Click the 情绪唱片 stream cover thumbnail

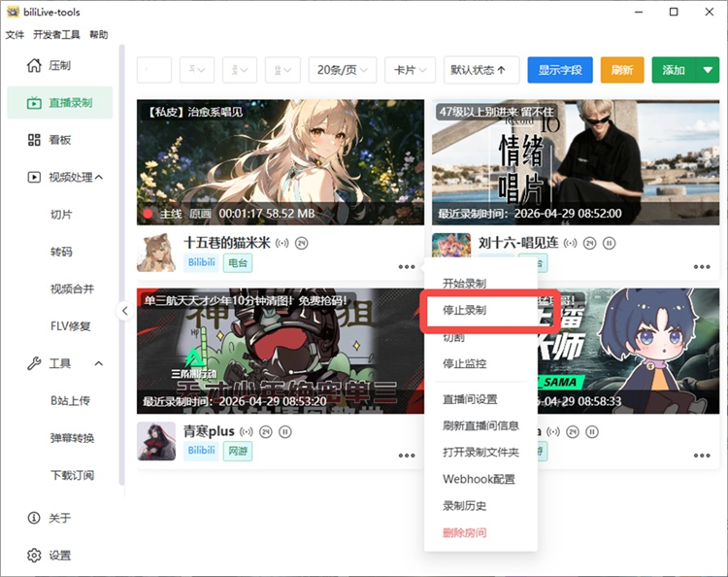[x=576, y=162]
